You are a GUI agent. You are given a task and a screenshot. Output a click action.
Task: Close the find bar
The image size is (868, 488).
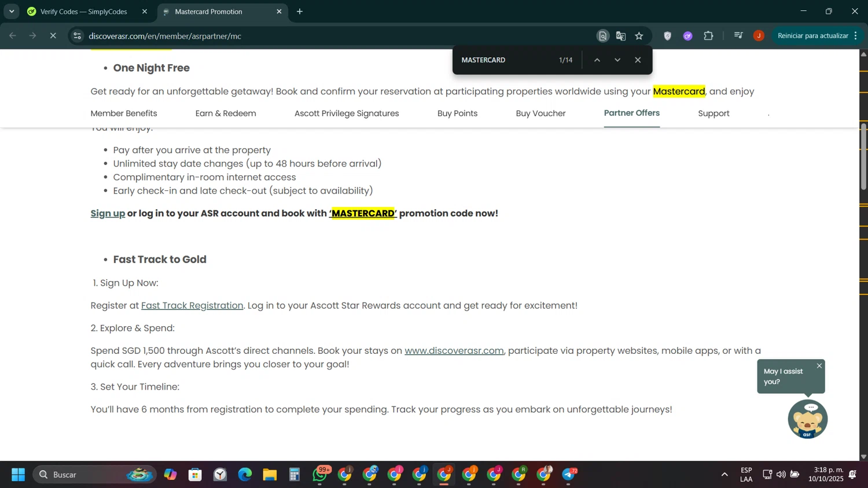638,60
